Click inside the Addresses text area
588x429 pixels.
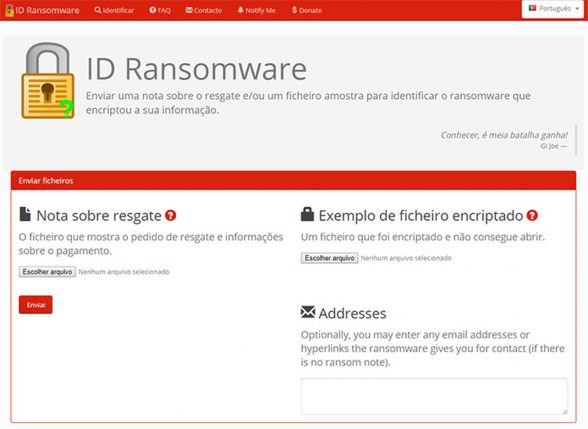(434, 396)
